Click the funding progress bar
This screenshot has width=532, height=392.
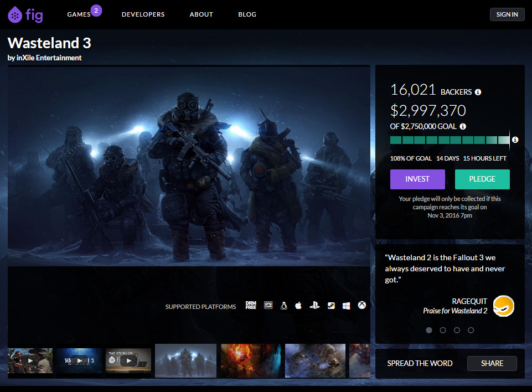pyautogui.click(x=450, y=140)
